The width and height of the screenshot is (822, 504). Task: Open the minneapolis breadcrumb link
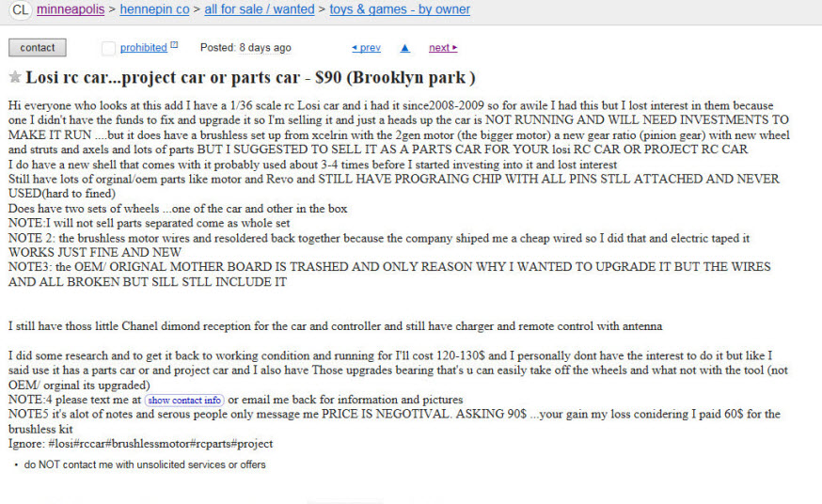pos(71,9)
